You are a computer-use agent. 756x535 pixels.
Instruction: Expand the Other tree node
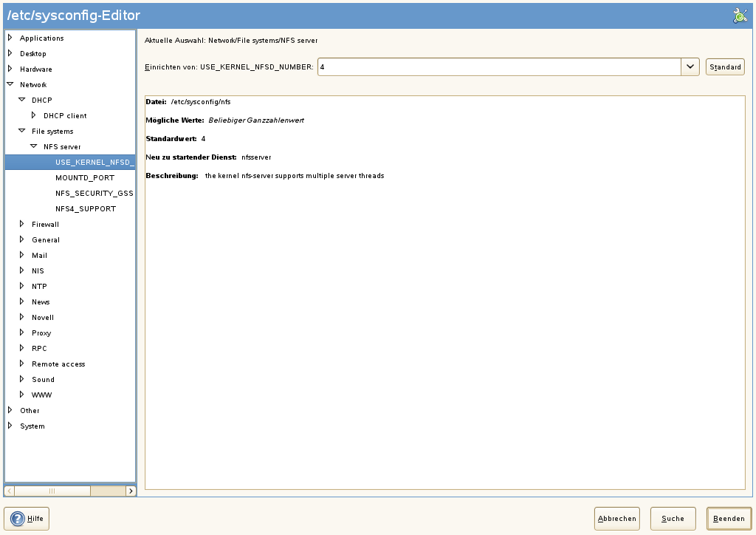(10, 410)
